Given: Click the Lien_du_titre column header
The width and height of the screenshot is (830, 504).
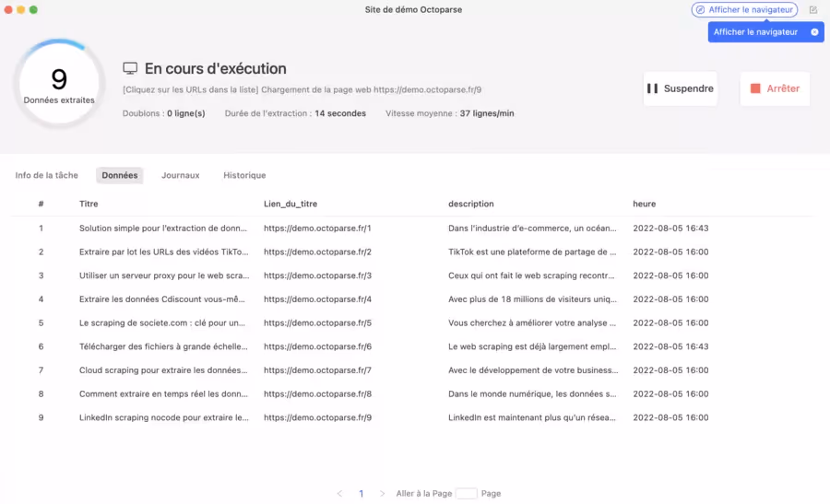Looking at the screenshot, I should coord(290,204).
